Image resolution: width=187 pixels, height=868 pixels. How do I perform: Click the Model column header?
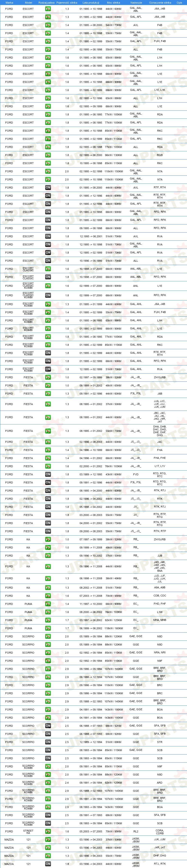[28, 2]
